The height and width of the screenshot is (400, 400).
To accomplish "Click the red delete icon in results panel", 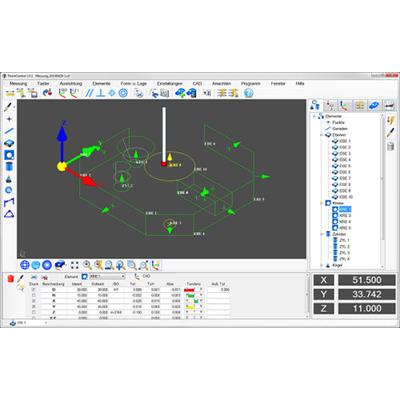I will [11, 279].
